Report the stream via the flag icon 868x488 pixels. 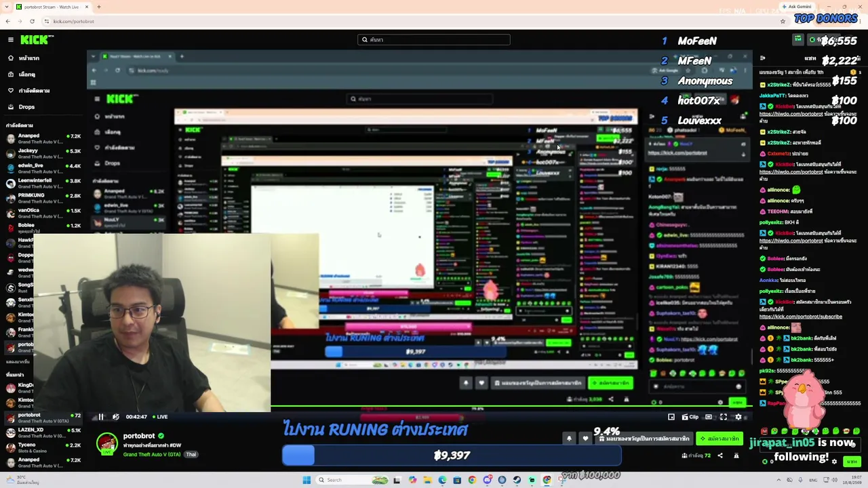(736, 455)
